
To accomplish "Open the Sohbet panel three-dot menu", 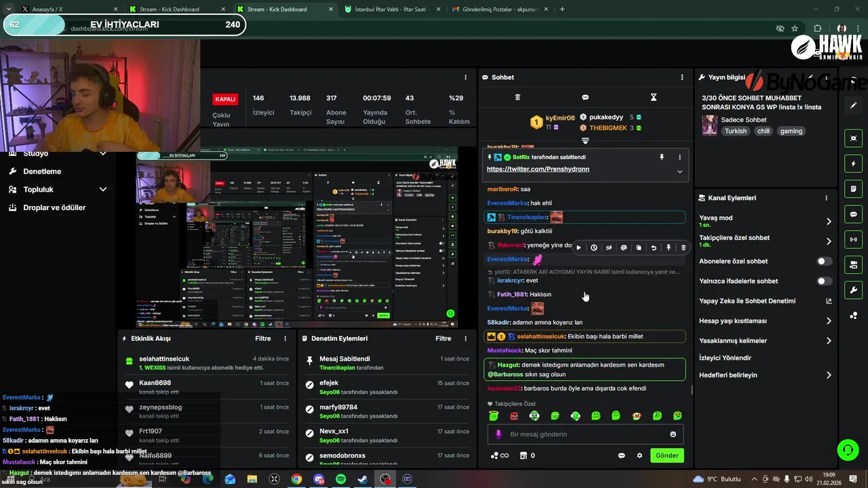I will tap(682, 77).
